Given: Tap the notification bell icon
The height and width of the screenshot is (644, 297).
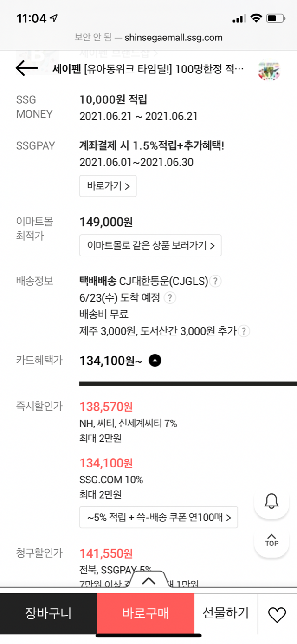Looking at the screenshot, I should (x=271, y=501).
